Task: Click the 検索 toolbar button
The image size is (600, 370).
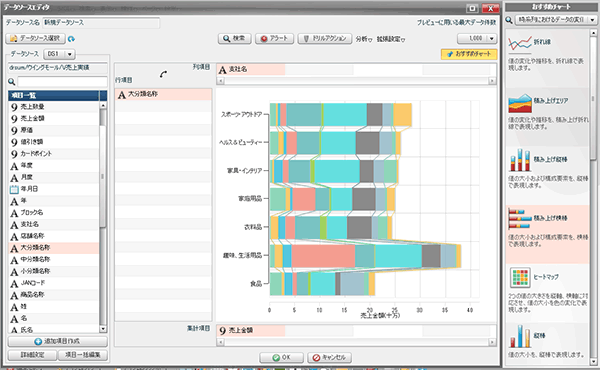Action: click(x=235, y=39)
